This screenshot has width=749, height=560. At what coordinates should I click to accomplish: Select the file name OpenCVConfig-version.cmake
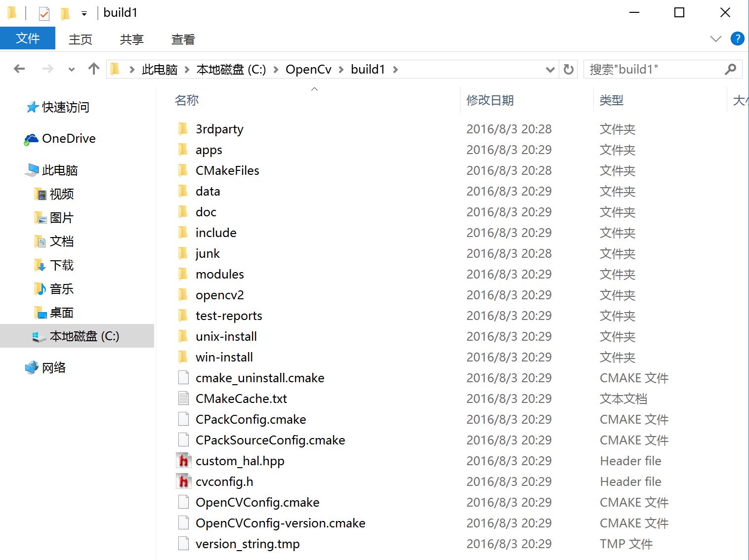pyautogui.click(x=281, y=523)
